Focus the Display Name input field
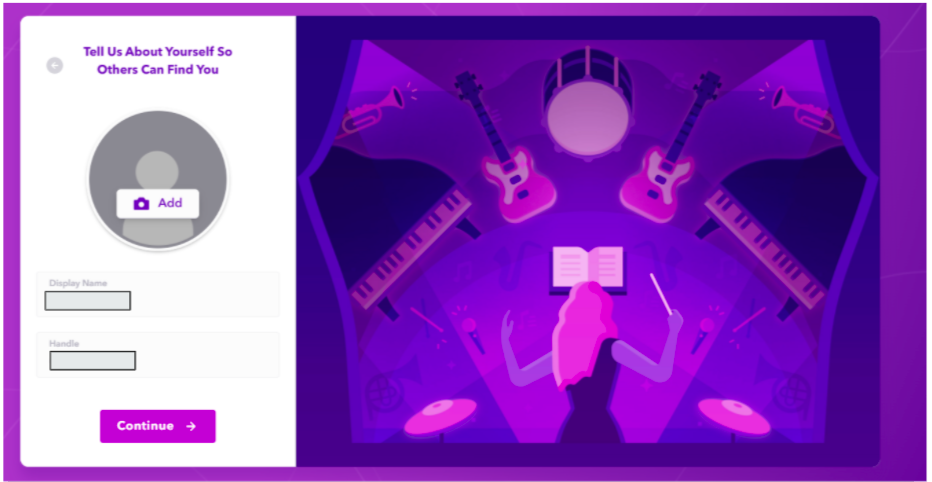This screenshot has height=482, width=932. coord(158,294)
